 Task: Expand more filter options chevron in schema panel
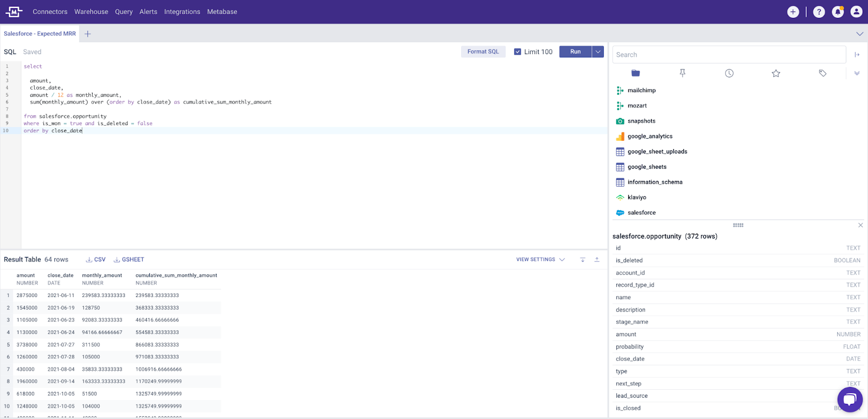coord(857,73)
